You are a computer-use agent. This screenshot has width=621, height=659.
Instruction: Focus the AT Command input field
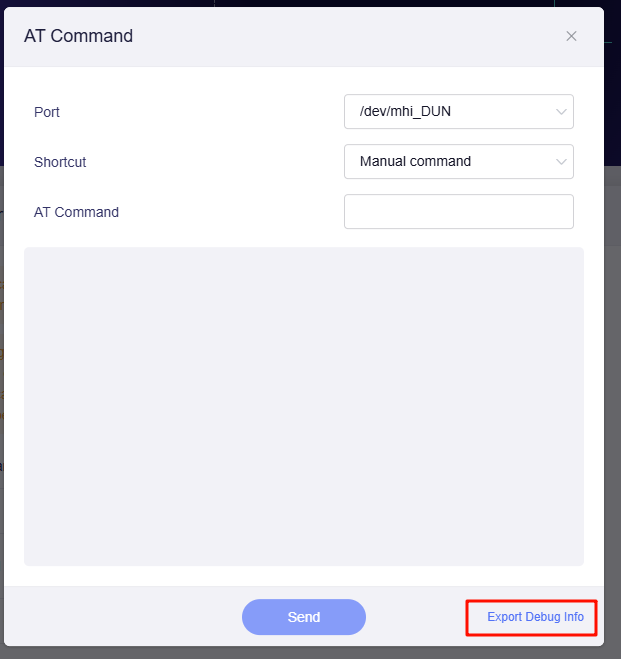click(458, 212)
